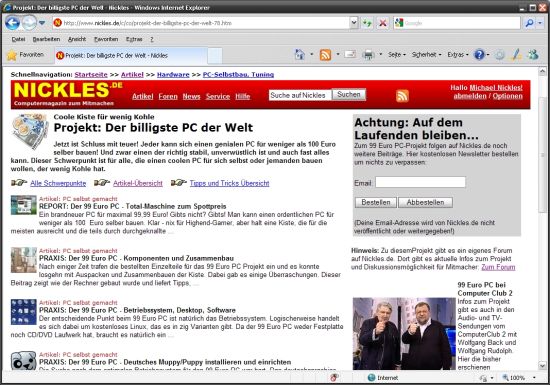Go forward with the browser Forward arrow
The image size is (550, 385).
[29, 23]
